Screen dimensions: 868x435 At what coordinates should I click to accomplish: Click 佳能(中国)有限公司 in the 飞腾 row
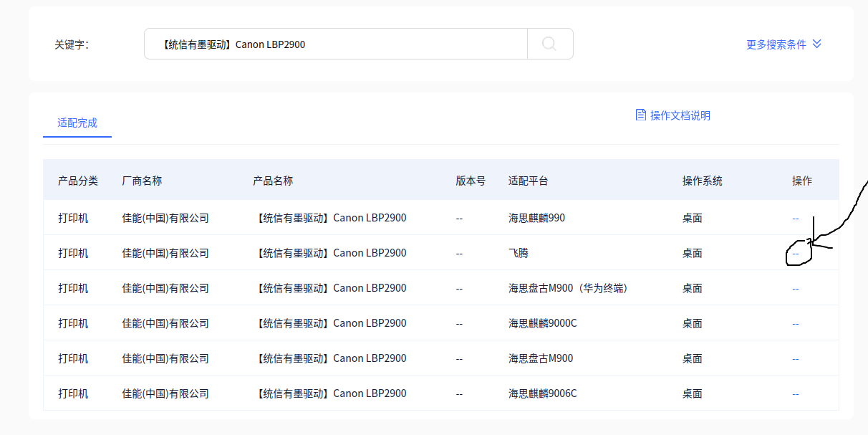click(x=165, y=253)
